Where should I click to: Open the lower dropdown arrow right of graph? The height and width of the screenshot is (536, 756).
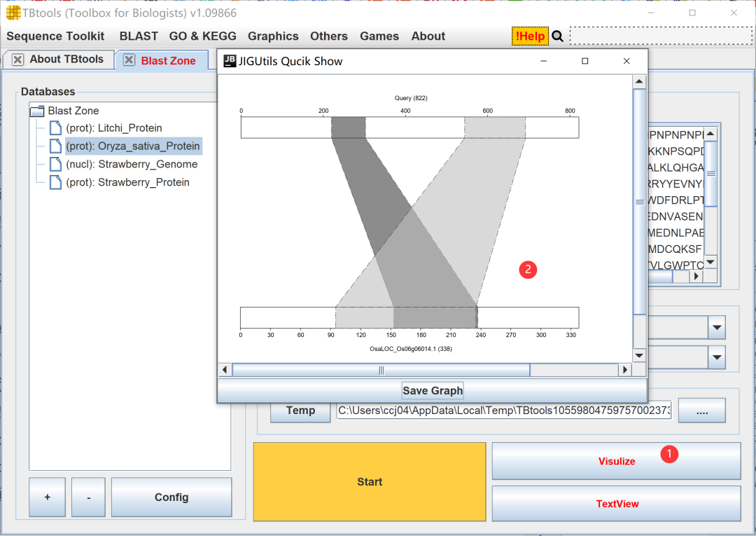pos(717,357)
